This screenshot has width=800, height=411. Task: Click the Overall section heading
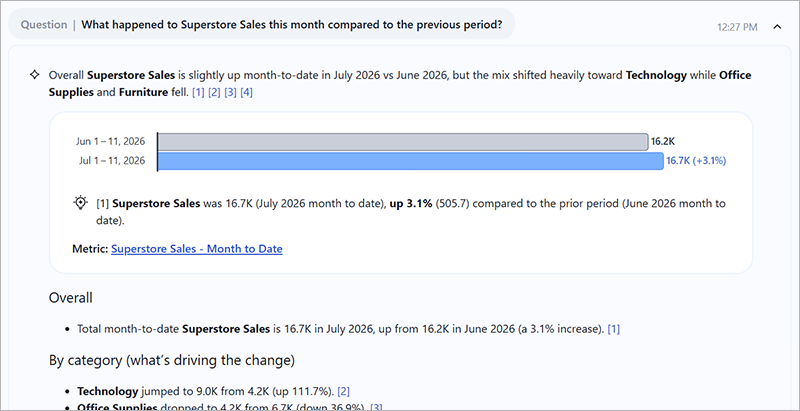click(x=70, y=298)
